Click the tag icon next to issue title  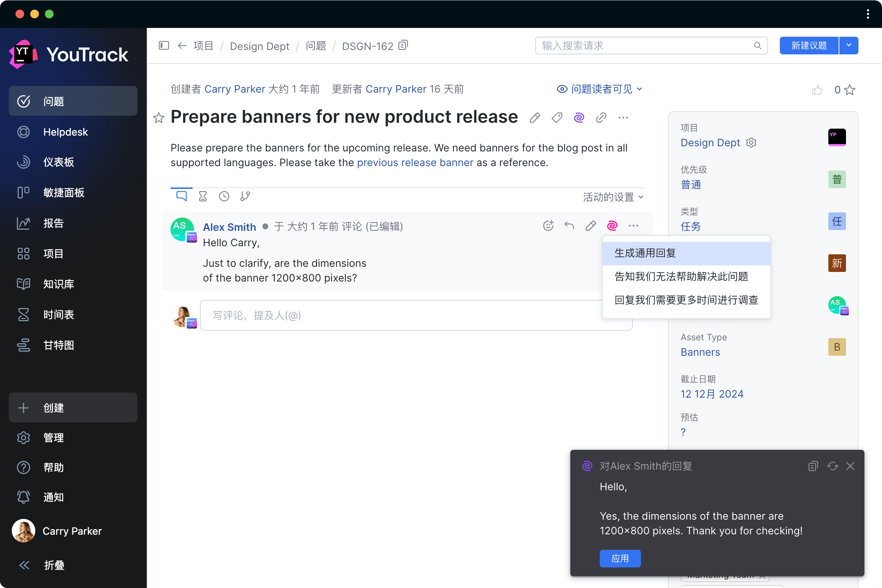(x=557, y=118)
